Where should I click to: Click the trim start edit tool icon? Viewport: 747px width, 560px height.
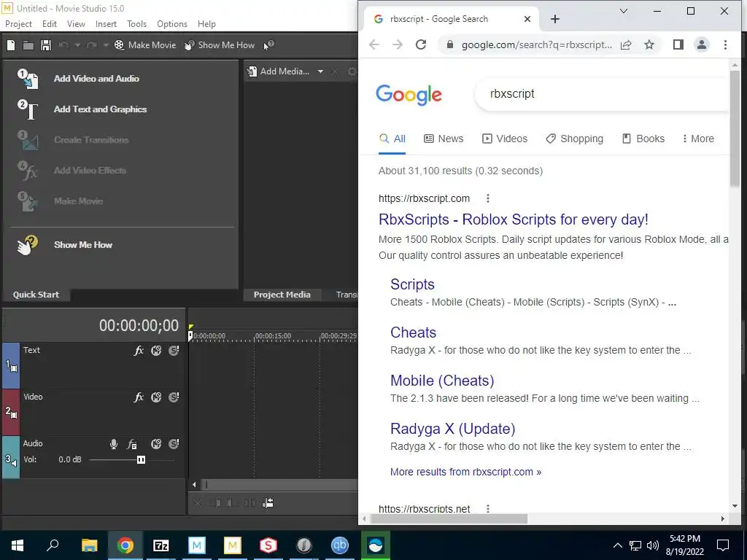point(215,503)
